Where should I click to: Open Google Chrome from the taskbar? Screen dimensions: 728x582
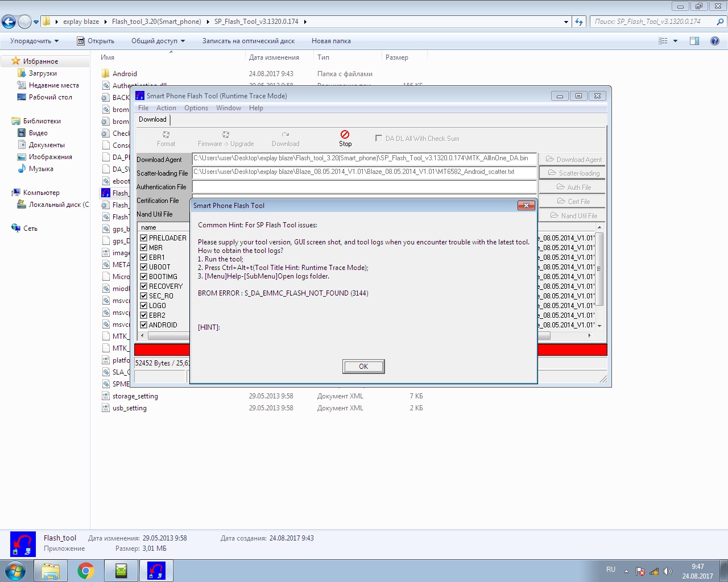pos(86,571)
